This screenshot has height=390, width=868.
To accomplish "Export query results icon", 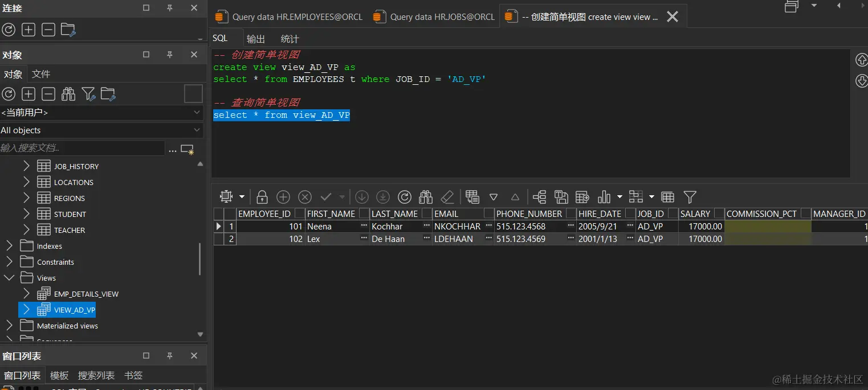I will pos(582,197).
